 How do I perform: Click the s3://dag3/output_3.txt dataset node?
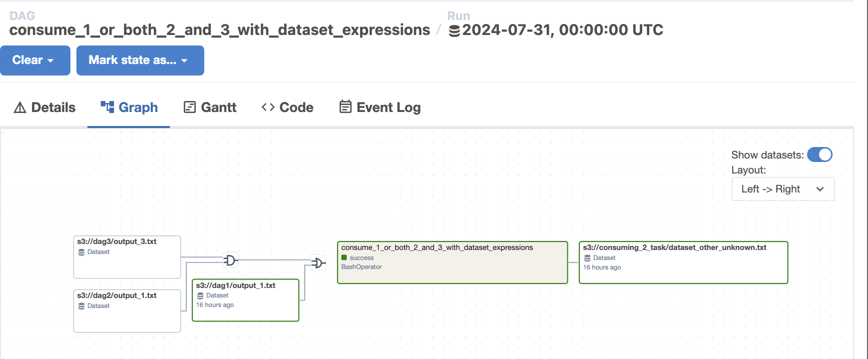click(126, 256)
